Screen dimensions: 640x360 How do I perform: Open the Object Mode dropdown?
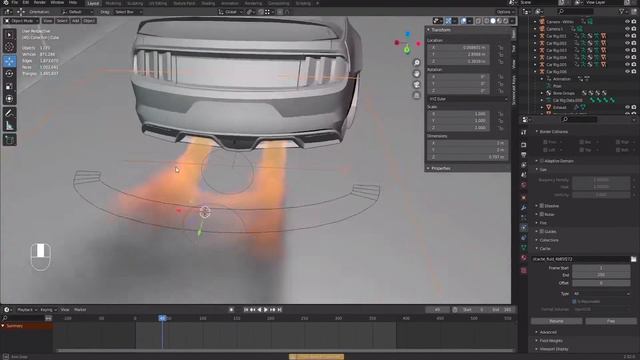(x=21, y=20)
